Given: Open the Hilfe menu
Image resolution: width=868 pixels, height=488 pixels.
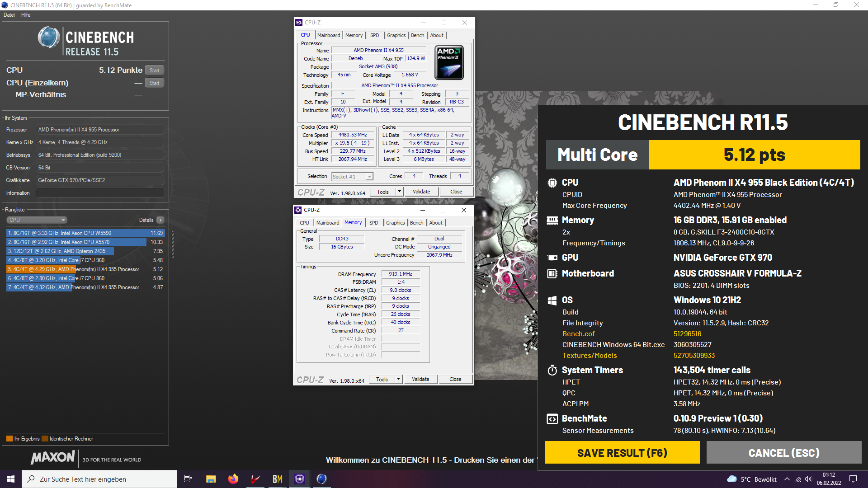Looking at the screenshot, I should click(x=26, y=15).
